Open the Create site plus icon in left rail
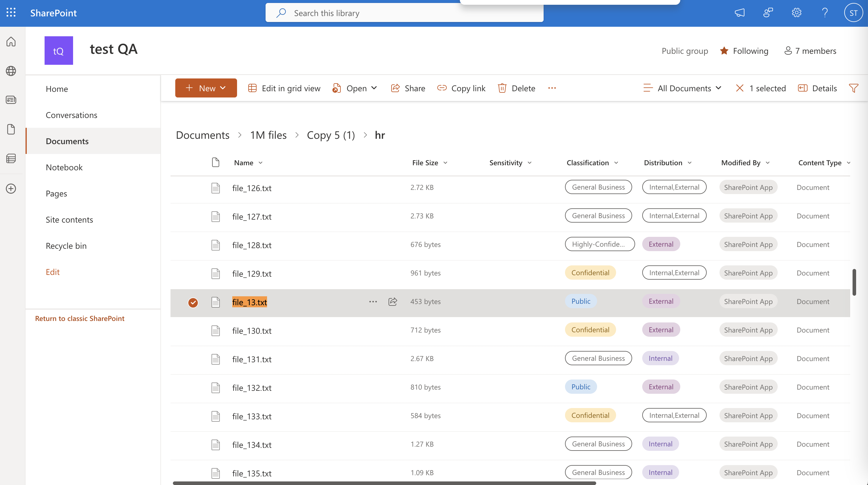Viewport: 868px width, 485px height. (x=11, y=188)
